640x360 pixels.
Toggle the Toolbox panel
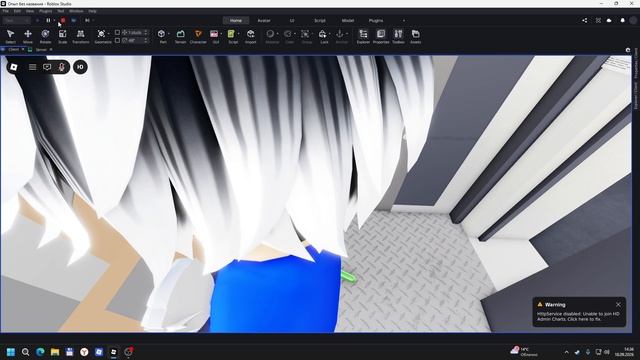(398, 36)
